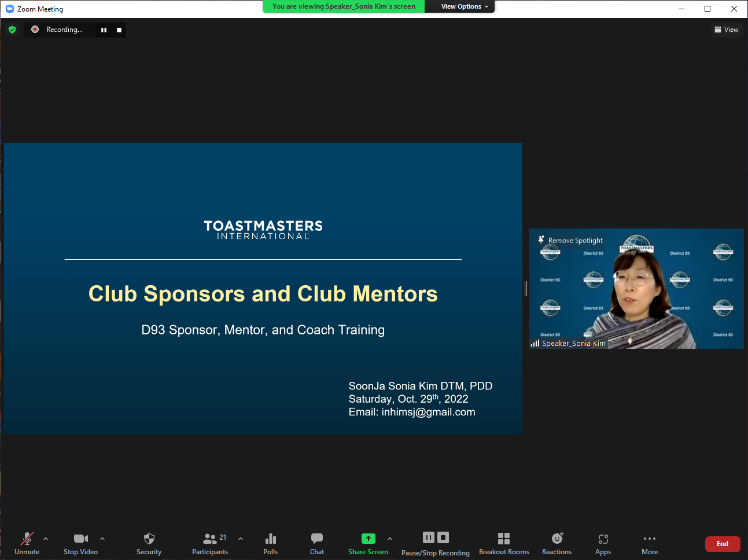
Task: Minimize the Zoom Meeting window
Action: point(681,9)
